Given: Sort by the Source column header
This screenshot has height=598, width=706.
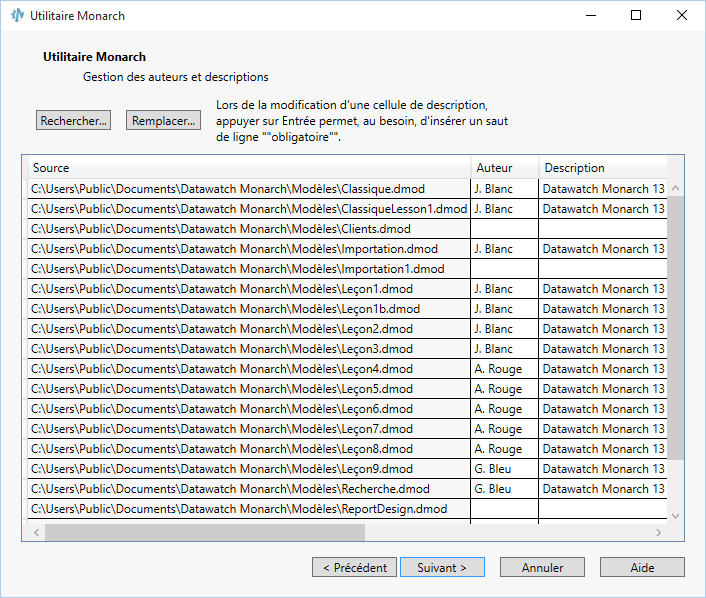Looking at the screenshot, I should 248,168.
